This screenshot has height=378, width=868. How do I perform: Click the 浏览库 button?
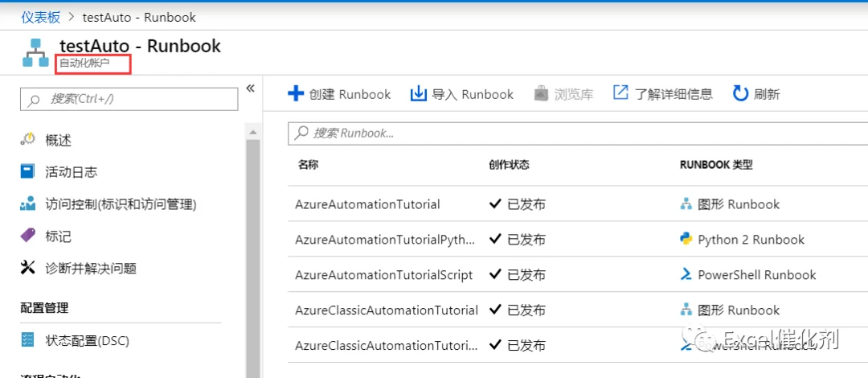click(x=563, y=93)
